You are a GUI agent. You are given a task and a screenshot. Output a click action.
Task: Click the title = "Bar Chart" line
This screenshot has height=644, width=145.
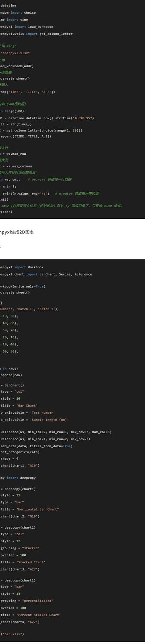tap(19, 405)
